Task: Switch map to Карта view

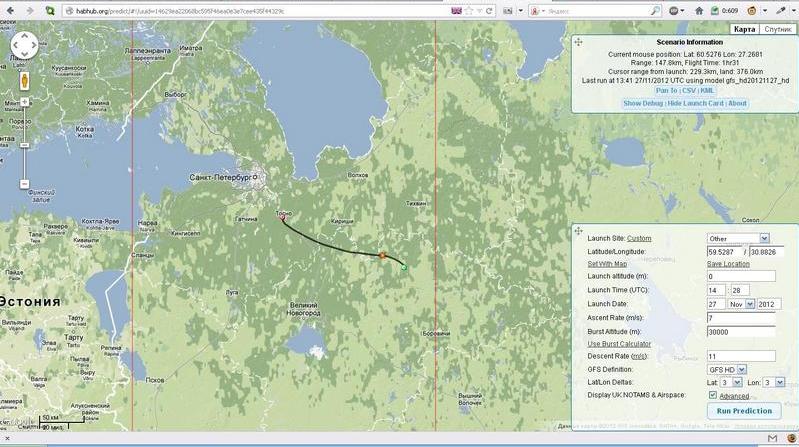Action: tap(742, 30)
